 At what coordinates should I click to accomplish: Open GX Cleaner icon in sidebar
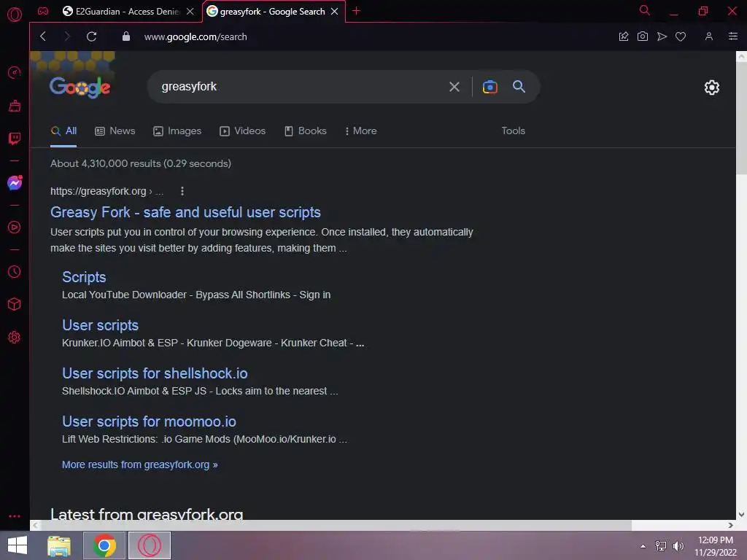15,106
